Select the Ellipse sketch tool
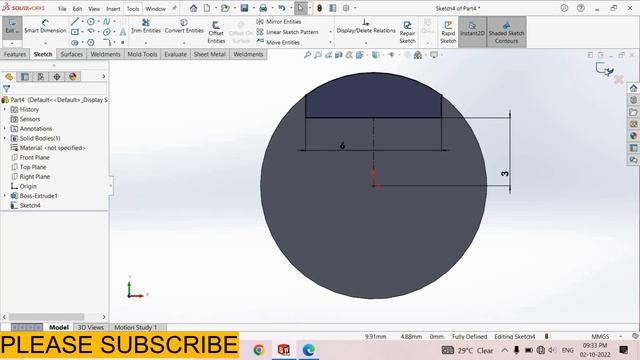Image resolution: width=640 pixels, height=360 pixels. point(107,32)
